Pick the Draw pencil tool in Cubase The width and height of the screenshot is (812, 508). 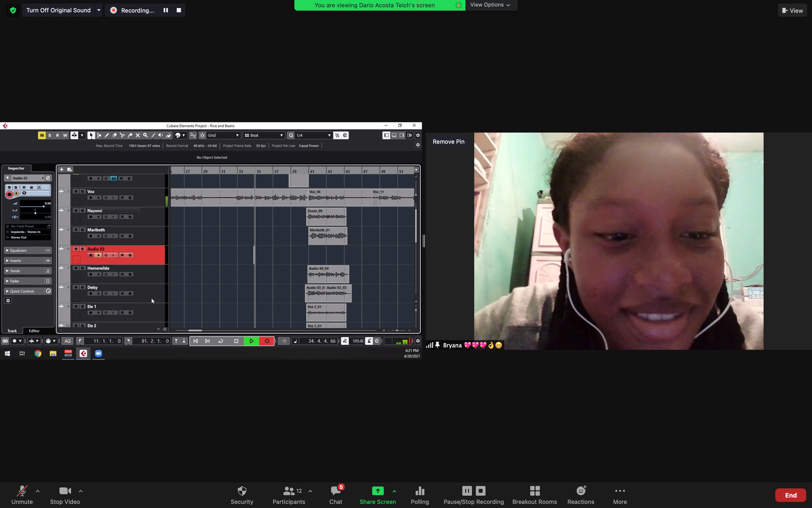[x=107, y=135]
